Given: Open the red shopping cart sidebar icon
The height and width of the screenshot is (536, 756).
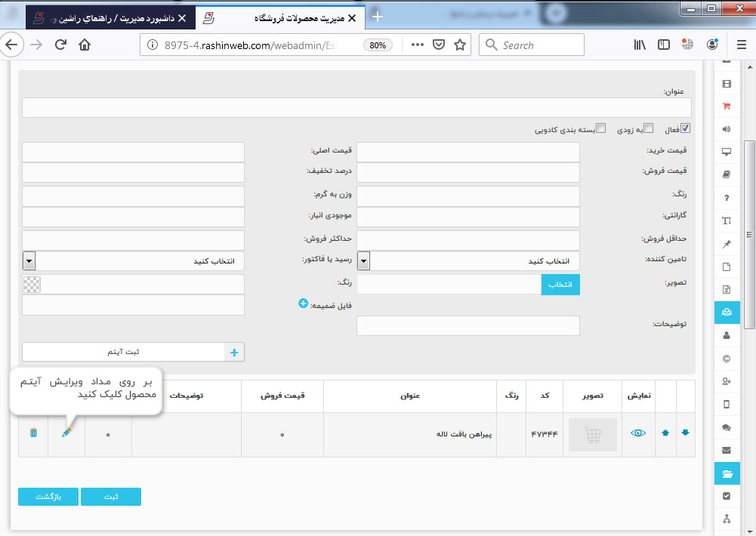Looking at the screenshot, I should 727,106.
